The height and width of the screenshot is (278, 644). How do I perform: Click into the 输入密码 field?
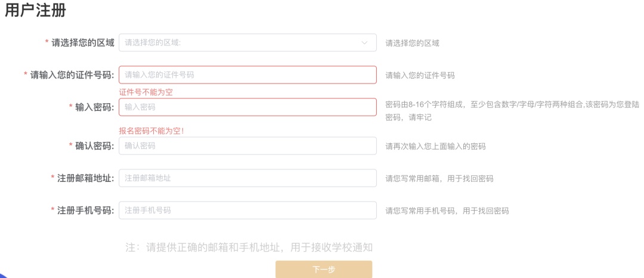point(247,107)
